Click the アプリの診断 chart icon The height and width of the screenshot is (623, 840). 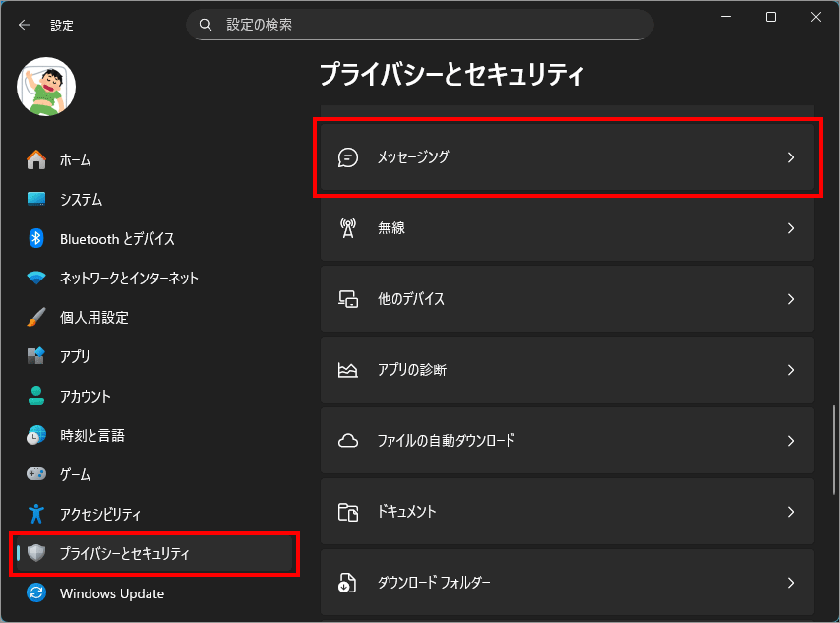(x=347, y=370)
